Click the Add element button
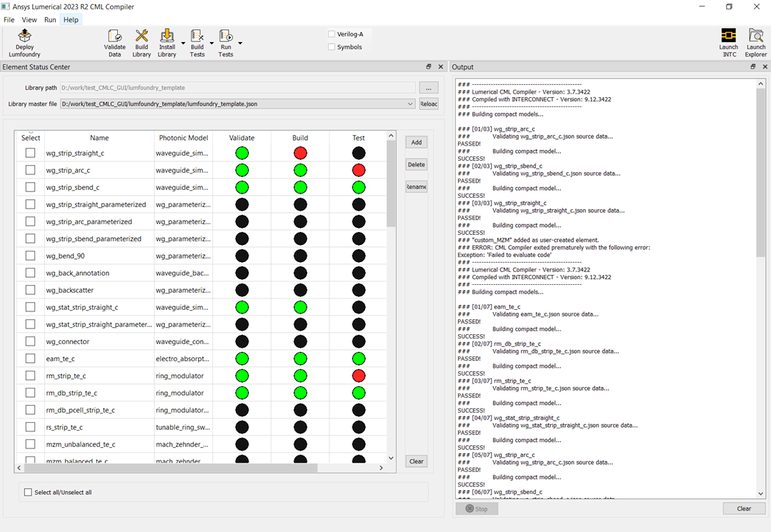The height and width of the screenshot is (532, 771). click(416, 142)
